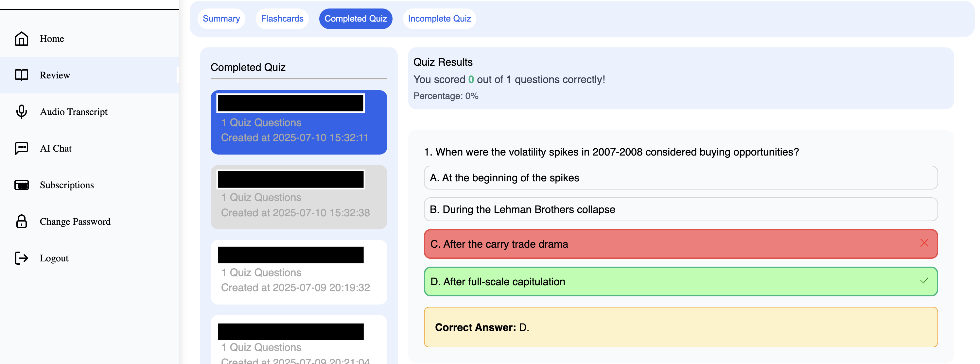980x364 pixels.
Task: Open AI Chat via speech-bubble icon
Action: pos(21,148)
